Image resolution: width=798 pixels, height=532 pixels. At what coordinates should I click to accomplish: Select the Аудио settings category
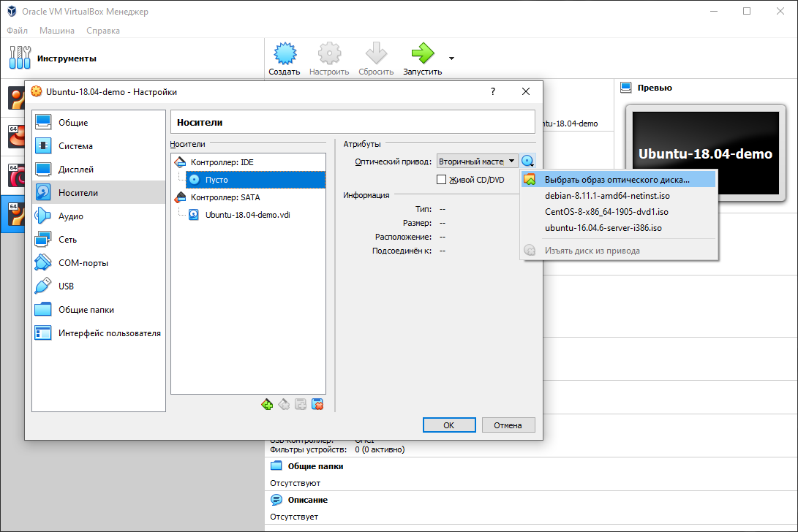[99, 216]
